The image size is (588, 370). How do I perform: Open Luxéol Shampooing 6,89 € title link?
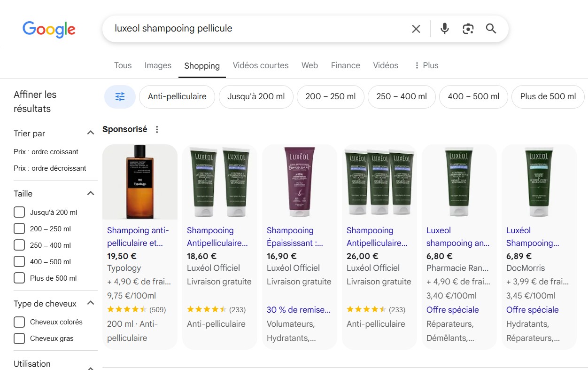pos(533,236)
